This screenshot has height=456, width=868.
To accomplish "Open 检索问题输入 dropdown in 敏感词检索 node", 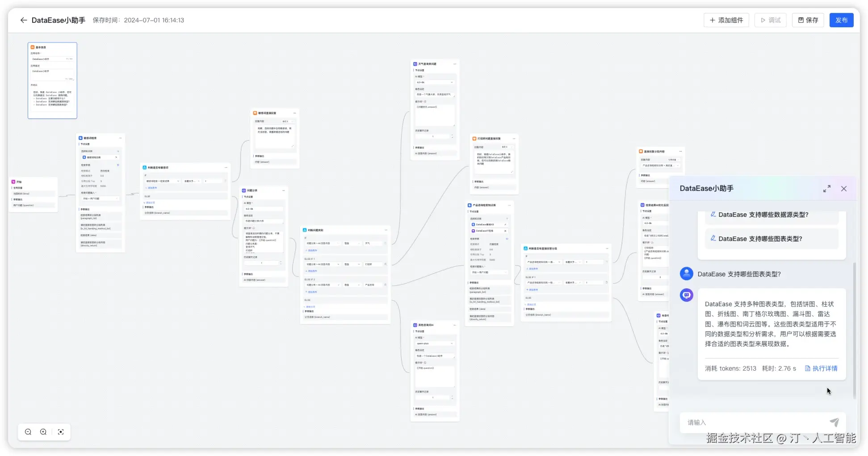I will tap(100, 198).
